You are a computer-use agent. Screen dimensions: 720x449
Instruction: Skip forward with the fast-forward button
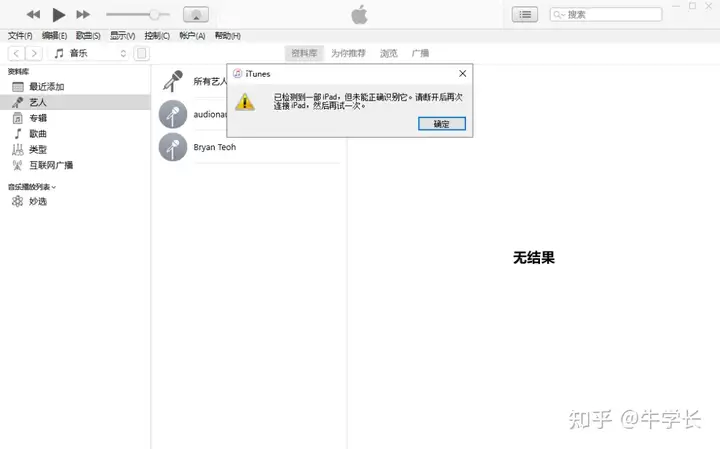(83, 15)
